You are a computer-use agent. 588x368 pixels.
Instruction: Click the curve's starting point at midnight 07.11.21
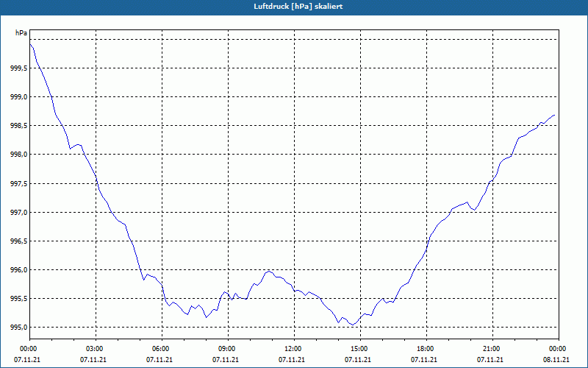pos(30,44)
